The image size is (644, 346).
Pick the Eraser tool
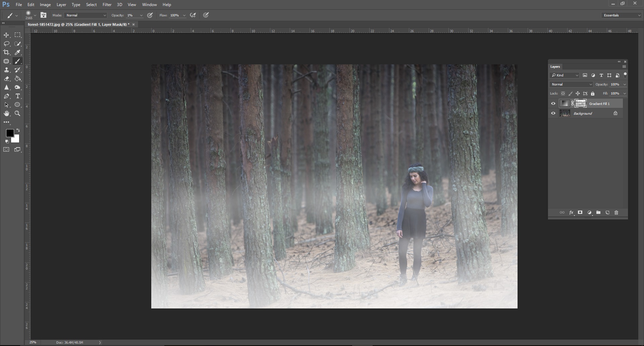(7, 79)
